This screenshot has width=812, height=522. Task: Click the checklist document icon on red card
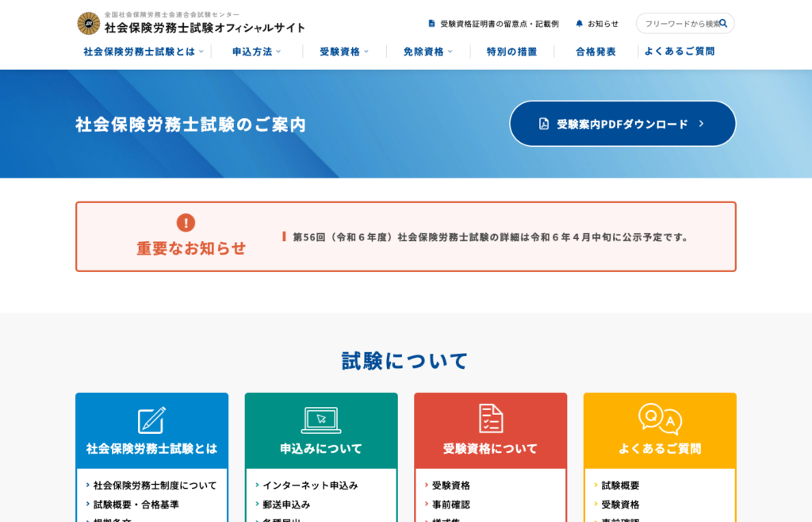click(490, 418)
